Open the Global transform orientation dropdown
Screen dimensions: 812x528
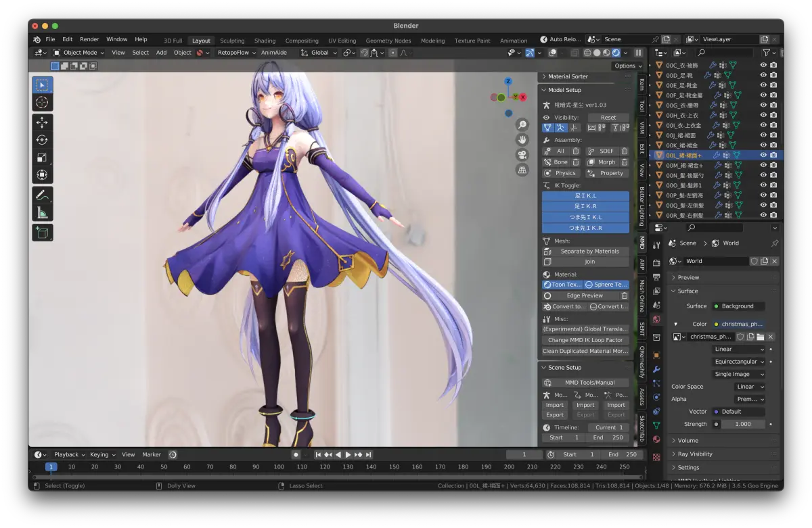319,53
